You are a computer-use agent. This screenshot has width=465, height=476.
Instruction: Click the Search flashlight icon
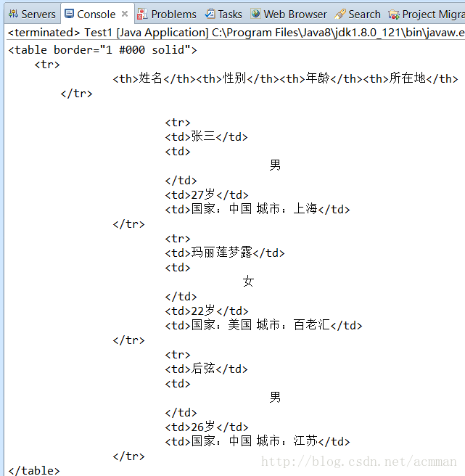[340, 14]
